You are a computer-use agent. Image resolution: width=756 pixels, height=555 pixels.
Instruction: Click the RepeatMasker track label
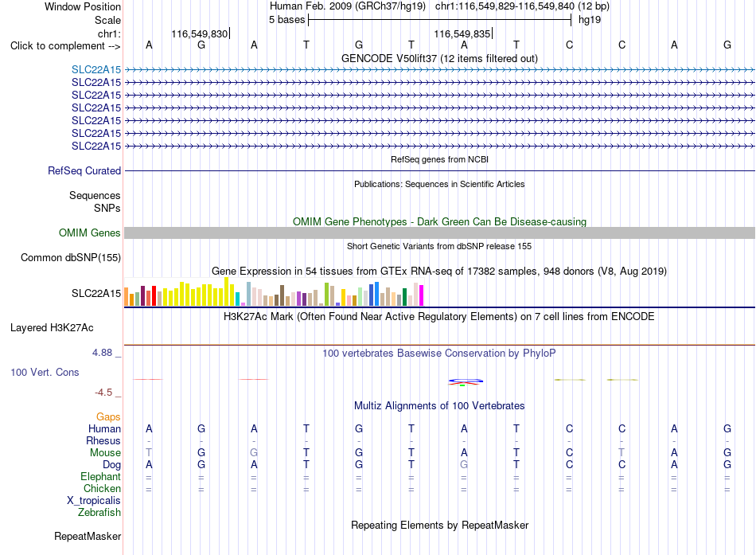[88, 536]
